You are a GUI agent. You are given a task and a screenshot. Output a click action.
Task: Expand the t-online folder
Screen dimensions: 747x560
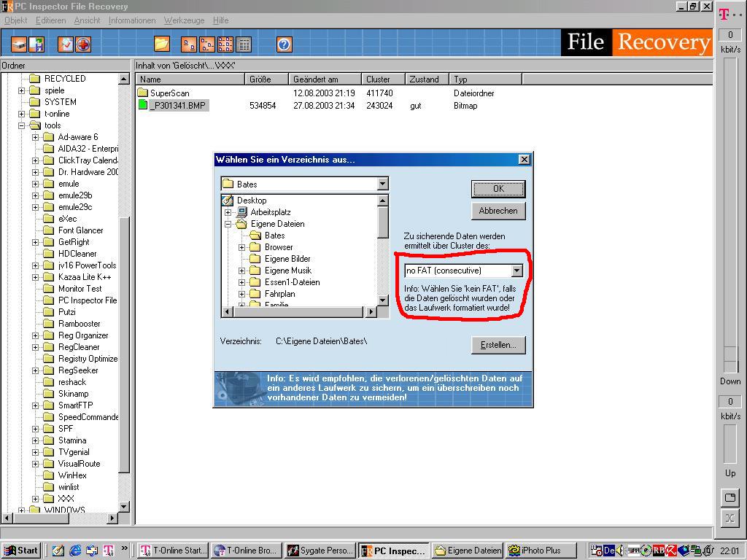[x=21, y=114]
